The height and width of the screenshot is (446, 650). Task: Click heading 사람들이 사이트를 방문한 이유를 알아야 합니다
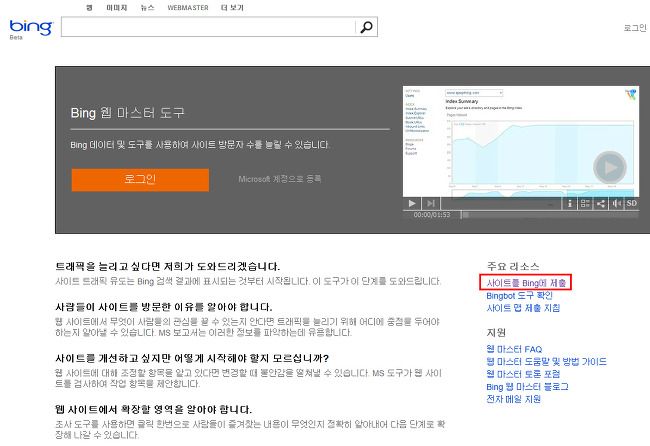point(164,307)
